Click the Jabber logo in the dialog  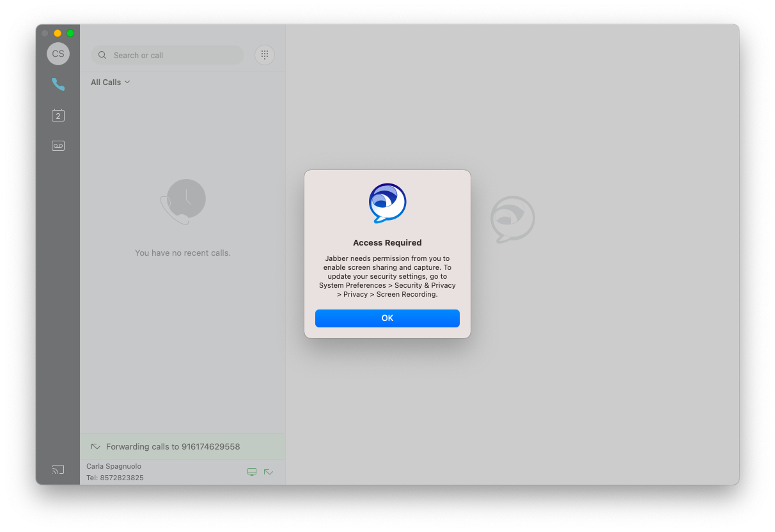[388, 203]
